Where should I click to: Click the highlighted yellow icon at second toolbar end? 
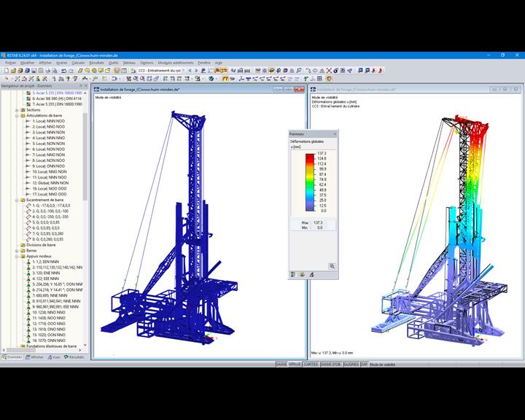tap(329, 79)
